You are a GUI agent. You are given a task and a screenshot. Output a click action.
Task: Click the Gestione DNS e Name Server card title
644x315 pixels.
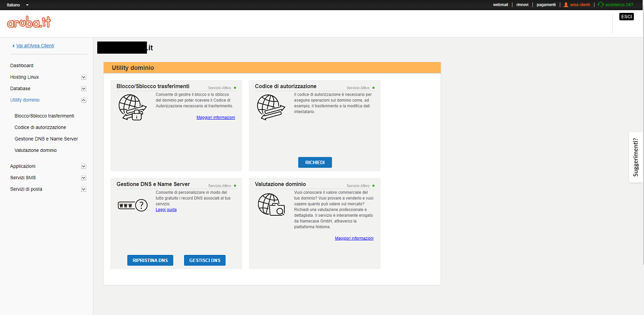pyautogui.click(x=153, y=184)
